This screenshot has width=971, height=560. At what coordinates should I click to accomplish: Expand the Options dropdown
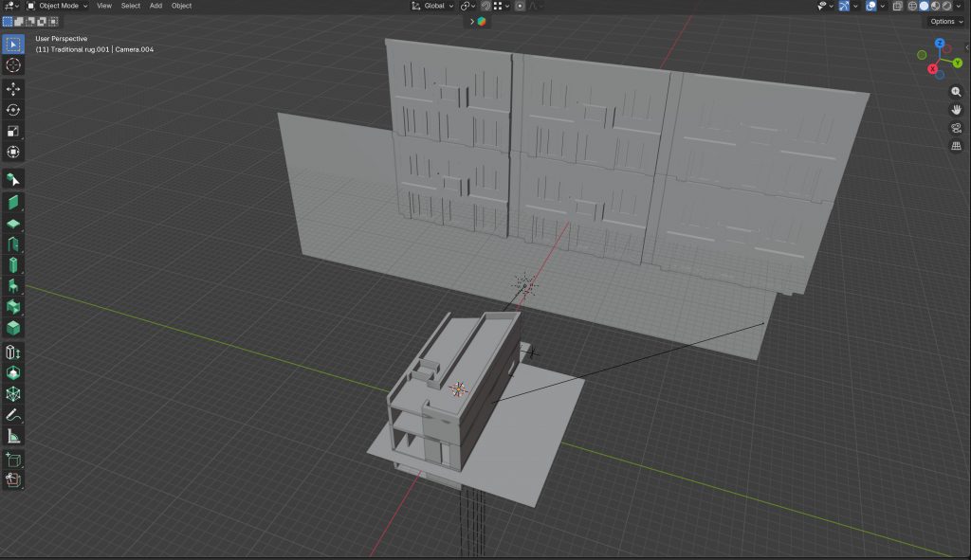(x=945, y=21)
